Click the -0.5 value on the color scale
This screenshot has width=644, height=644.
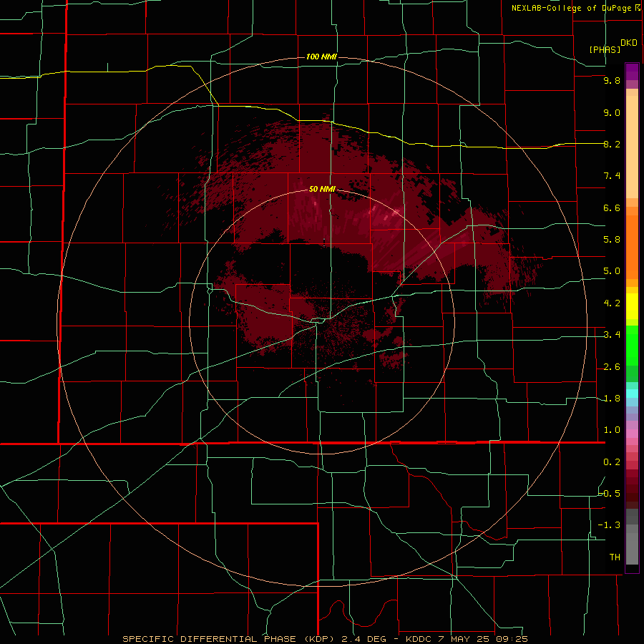pyautogui.click(x=610, y=494)
